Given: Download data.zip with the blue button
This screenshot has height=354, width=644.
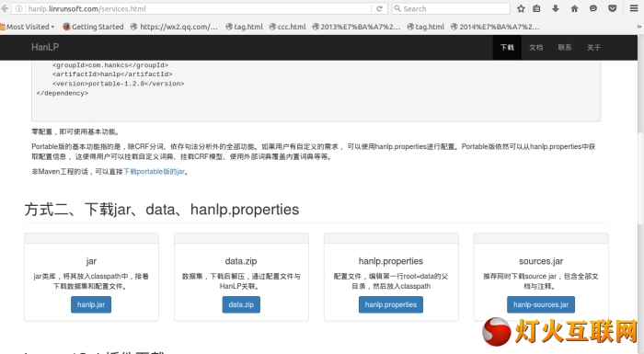Looking at the screenshot, I should point(241,304).
